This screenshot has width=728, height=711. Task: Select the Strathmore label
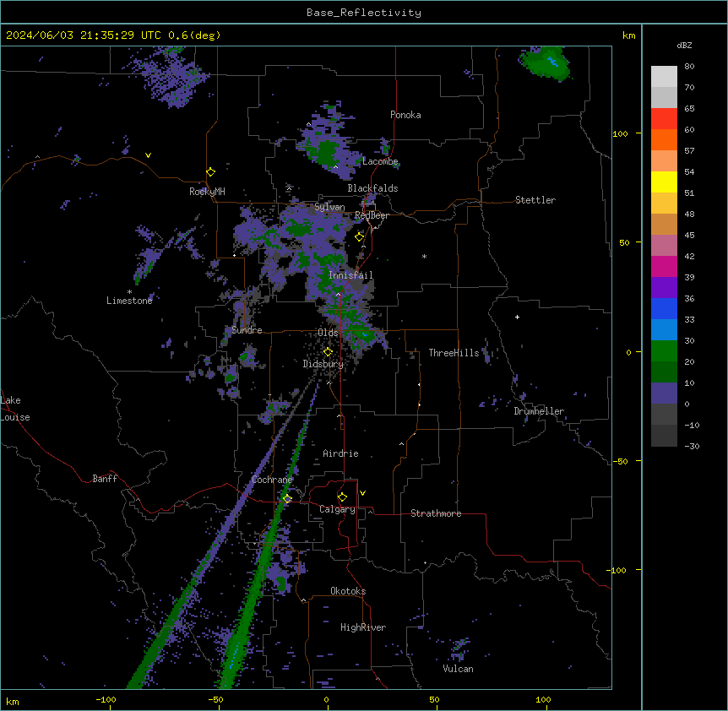tap(436, 513)
